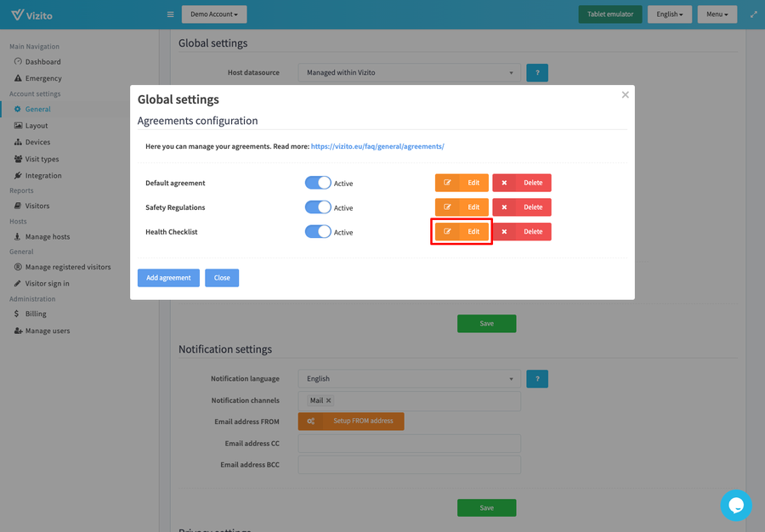Click the fullscreen expand icon
765x532 pixels.
[753, 14]
